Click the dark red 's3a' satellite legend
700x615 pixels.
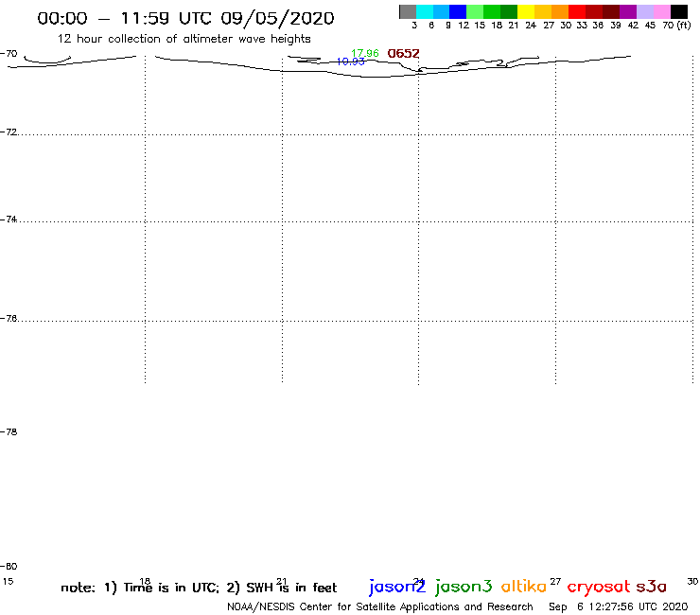pos(652,587)
